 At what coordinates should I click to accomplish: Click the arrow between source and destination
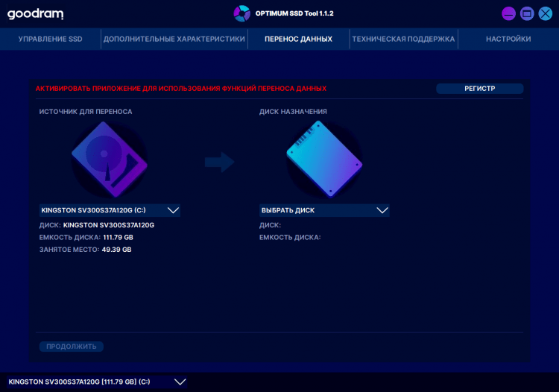pyautogui.click(x=219, y=162)
